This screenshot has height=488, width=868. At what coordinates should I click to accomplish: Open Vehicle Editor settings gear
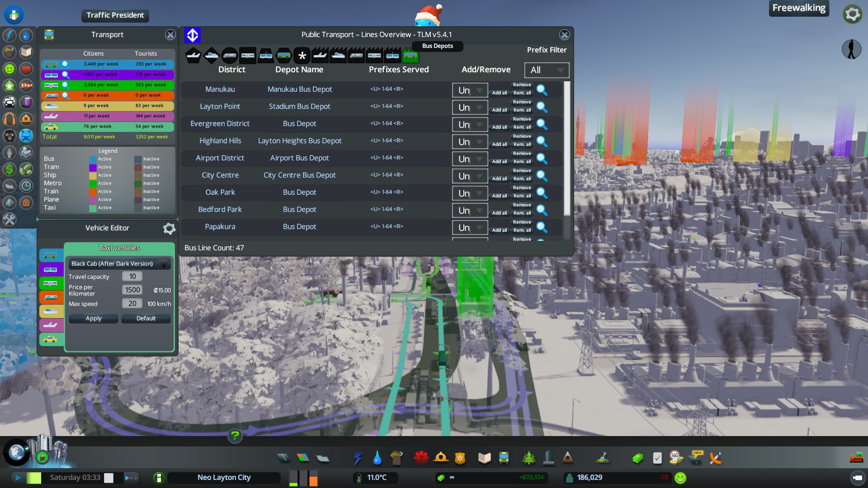pyautogui.click(x=169, y=228)
